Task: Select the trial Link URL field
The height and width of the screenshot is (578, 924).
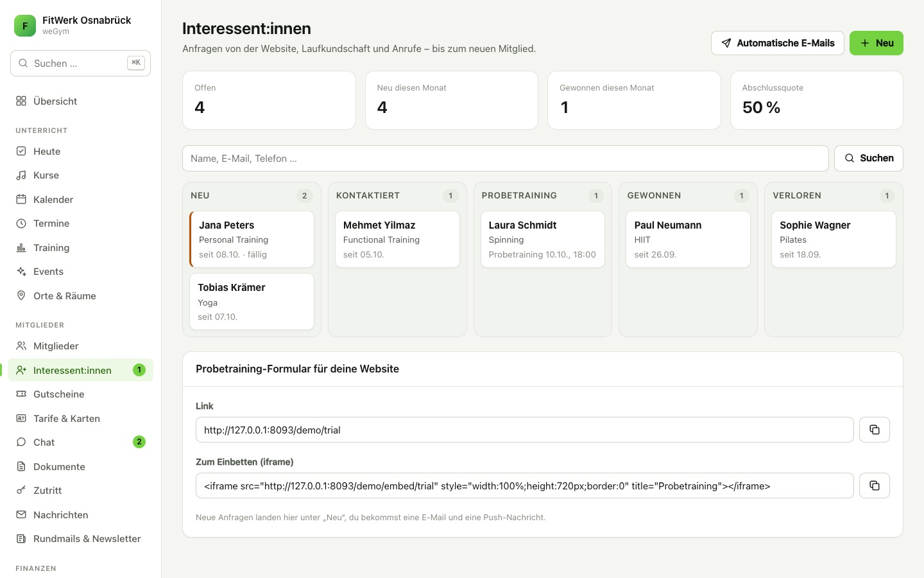Action: pyautogui.click(x=525, y=430)
